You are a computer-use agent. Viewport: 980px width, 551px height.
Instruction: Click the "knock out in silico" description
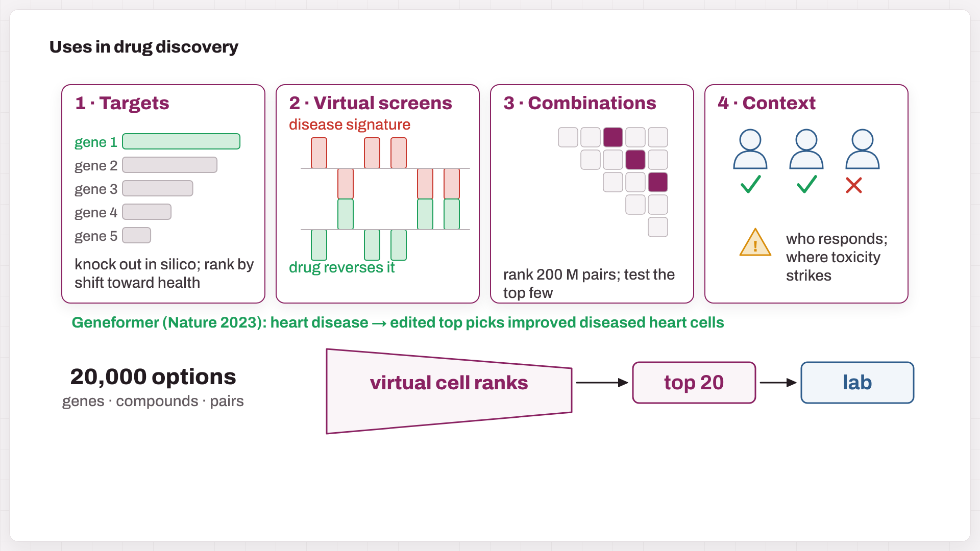[x=164, y=273]
